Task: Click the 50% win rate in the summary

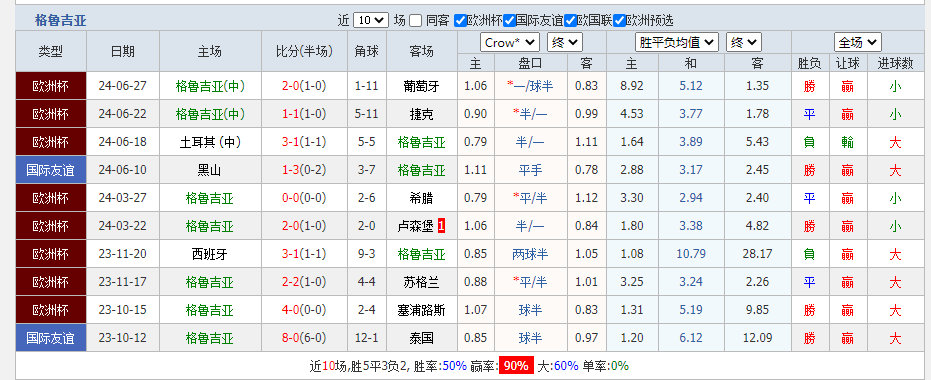Action: click(x=454, y=366)
